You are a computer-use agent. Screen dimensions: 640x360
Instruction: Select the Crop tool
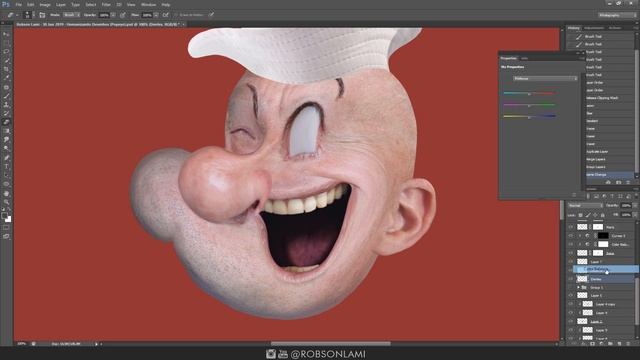click(6, 69)
